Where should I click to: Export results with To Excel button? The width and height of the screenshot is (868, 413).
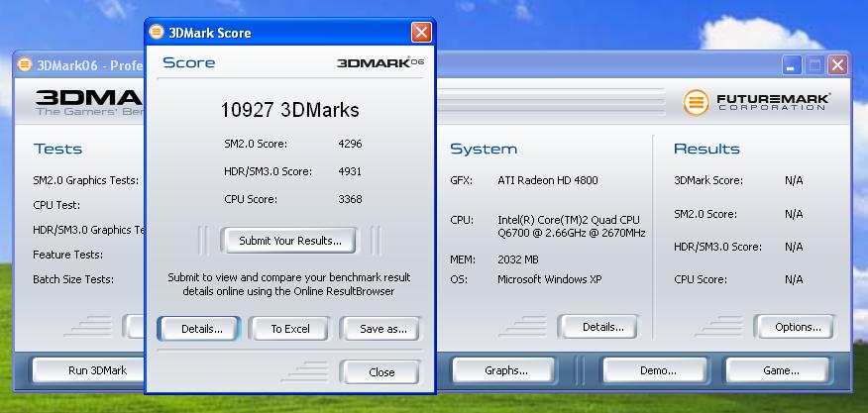coord(290,329)
